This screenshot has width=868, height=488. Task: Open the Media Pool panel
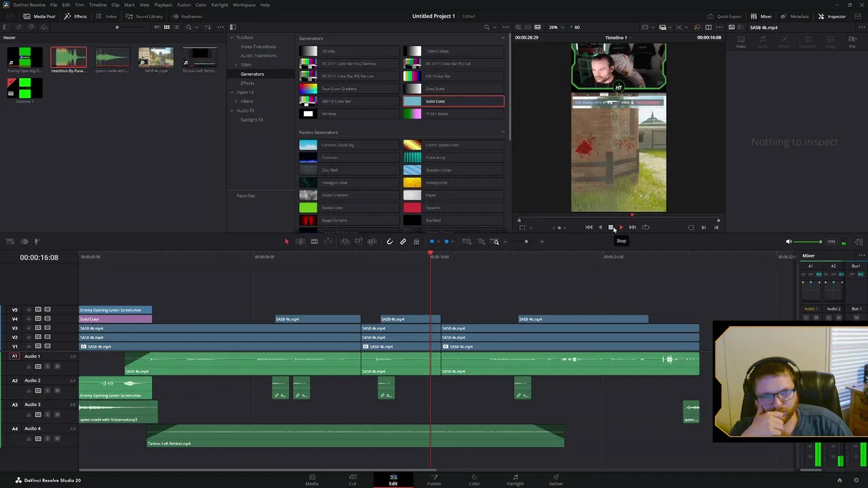pyautogui.click(x=39, y=16)
